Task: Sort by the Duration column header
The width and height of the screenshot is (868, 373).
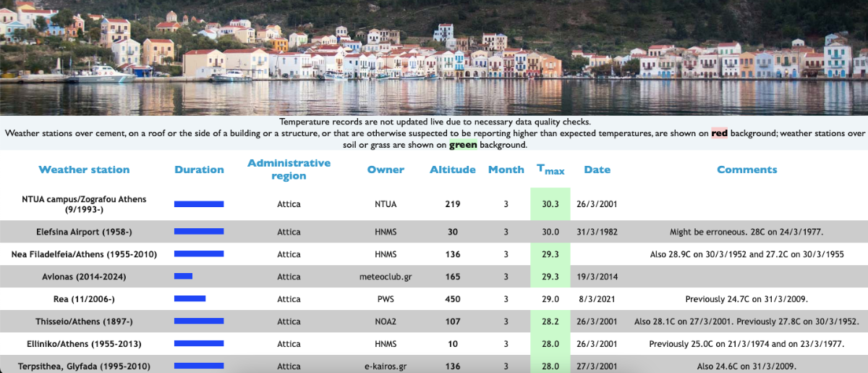Action: tap(199, 169)
